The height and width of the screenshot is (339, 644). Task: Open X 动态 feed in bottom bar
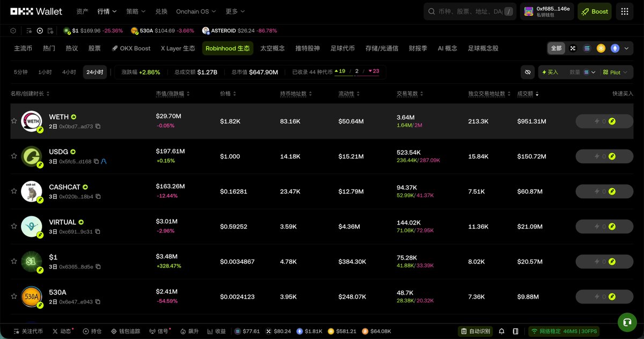coord(63,331)
